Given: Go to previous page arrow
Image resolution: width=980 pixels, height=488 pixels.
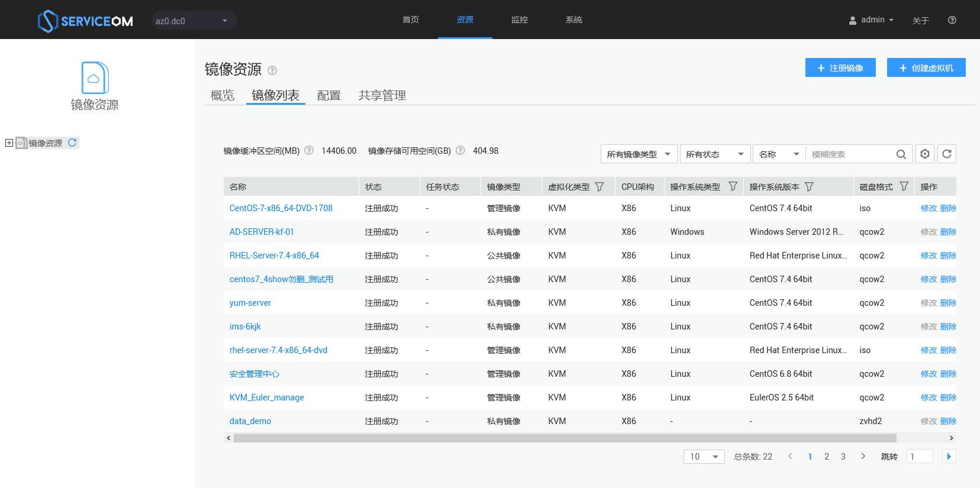Looking at the screenshot, I should point(790,456).
